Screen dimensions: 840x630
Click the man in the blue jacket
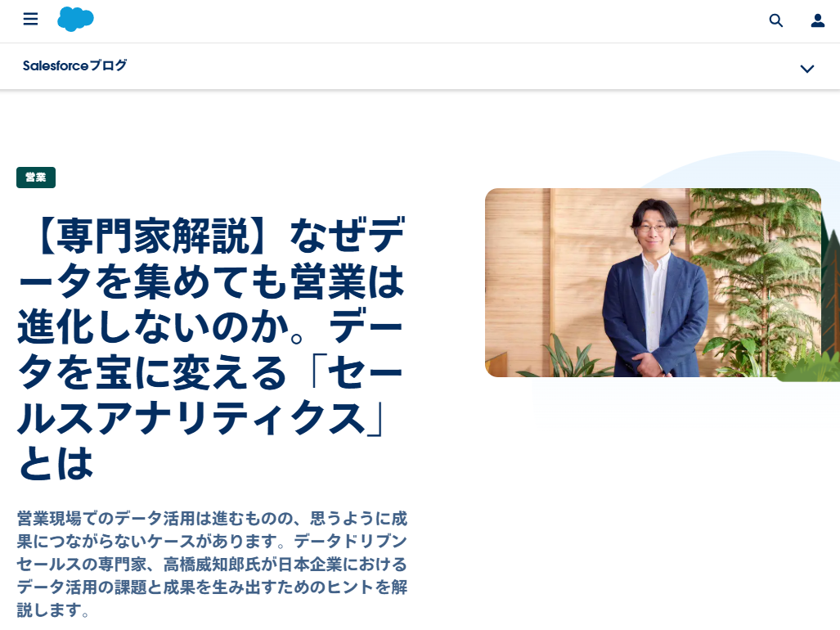click(x=654, y=290)
